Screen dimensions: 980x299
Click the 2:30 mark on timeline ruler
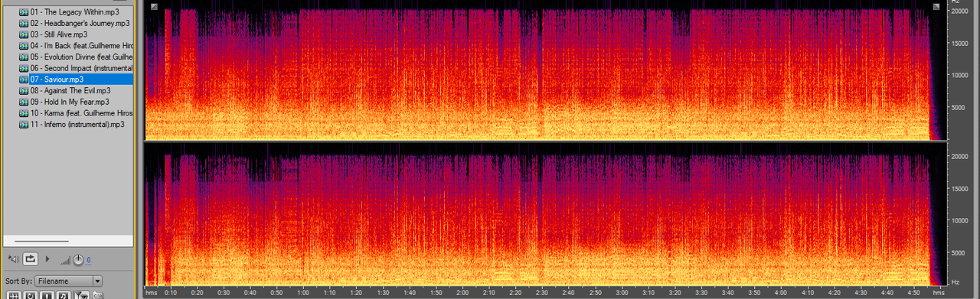(541, 293)
